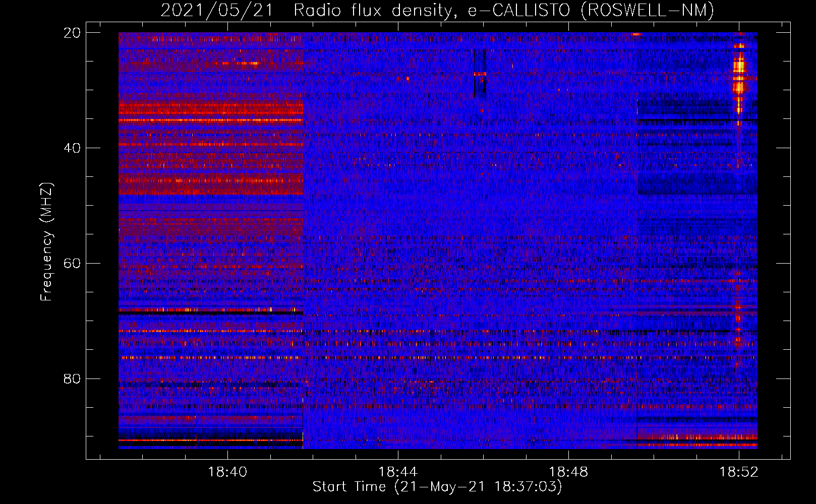Click the '80' frequency tick label
Screen dimensions: 816x504
pos(72,379)
